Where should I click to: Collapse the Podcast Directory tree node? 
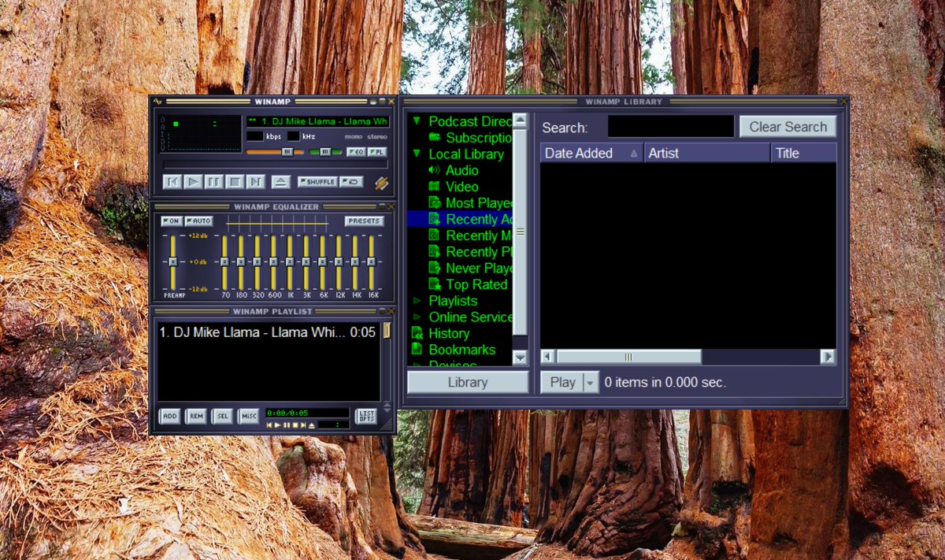417,121
